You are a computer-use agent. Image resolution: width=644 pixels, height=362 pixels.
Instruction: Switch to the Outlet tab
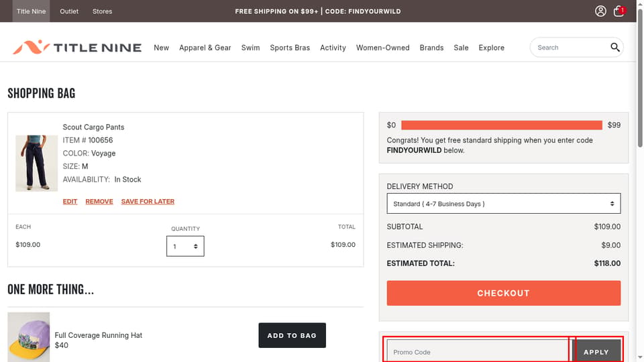[69, 11]
